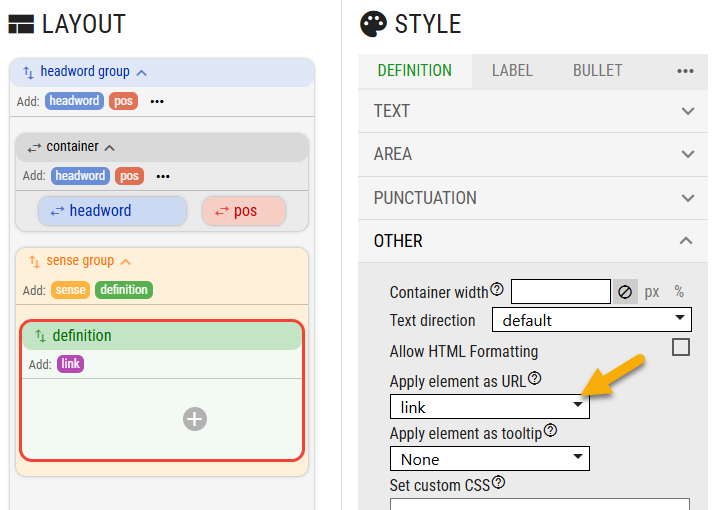The width and height of the screenshot is (714, 510).
Task: Add sense tag to sense group
Action: point(71,290)
